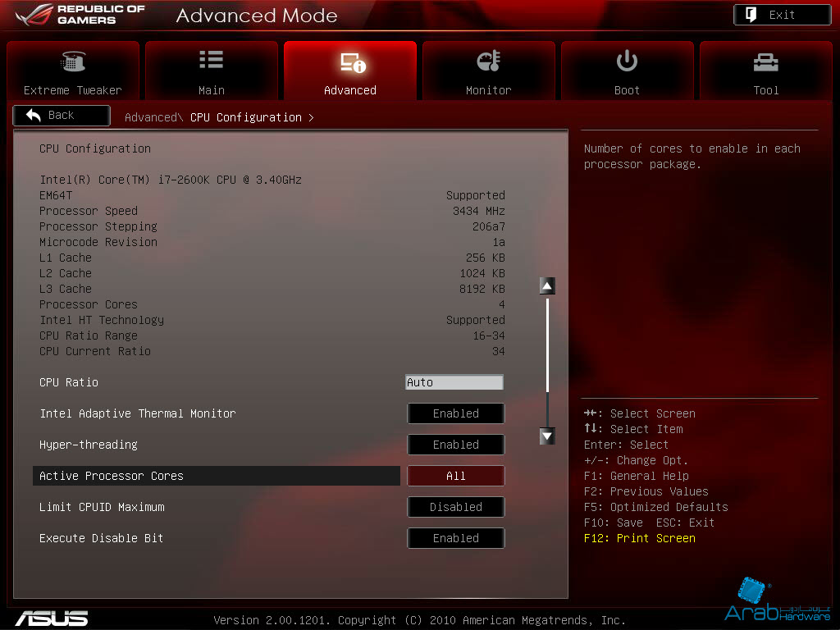840x630 pixels.
Task: Switch to the Main tab
Action: (212, 71)
